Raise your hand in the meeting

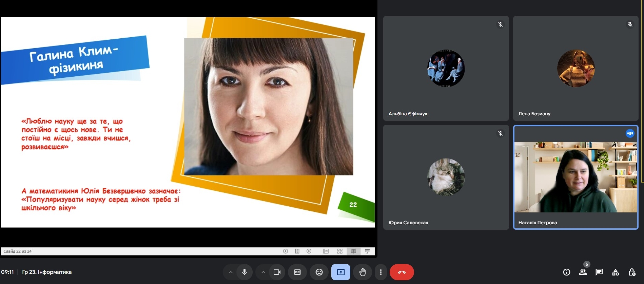363,272
